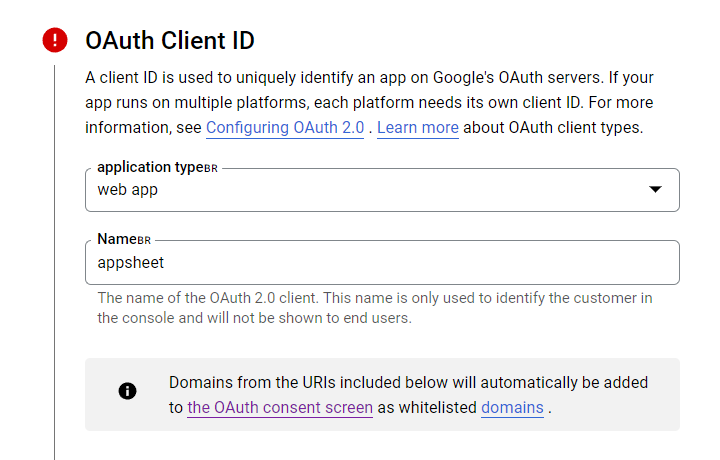The width and height of the screenshot is (720, 460).
Task: Click the black info circle icon
Action: tap(127, 391)
